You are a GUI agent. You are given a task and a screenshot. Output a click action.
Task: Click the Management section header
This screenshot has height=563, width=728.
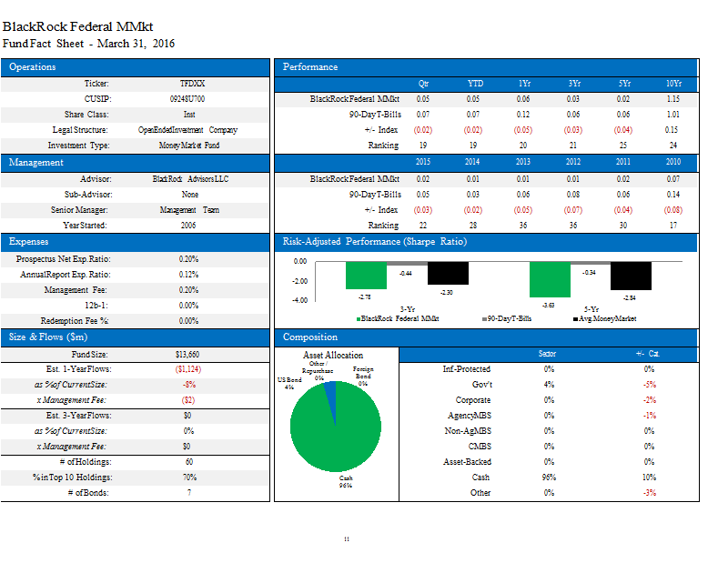click(x=135, y=163)
